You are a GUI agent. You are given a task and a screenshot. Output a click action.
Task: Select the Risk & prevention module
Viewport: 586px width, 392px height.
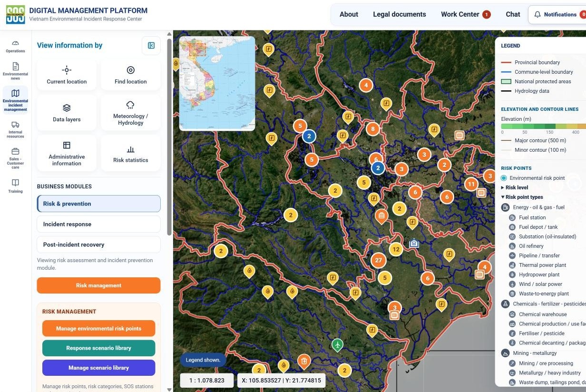click(x=98, y=204)
